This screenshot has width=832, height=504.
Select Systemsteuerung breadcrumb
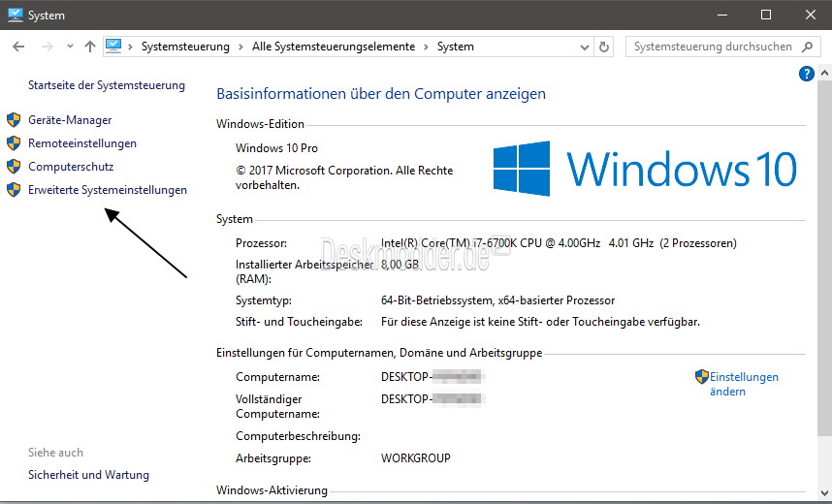pos(185,47)
